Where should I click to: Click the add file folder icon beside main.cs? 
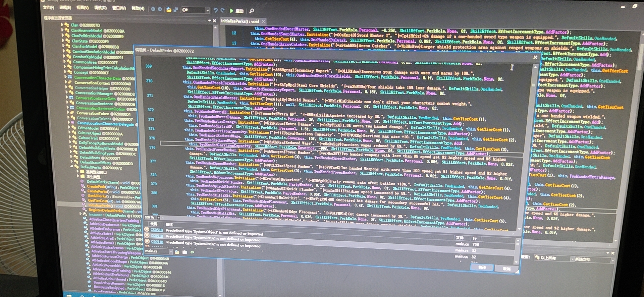coord(177,252)
